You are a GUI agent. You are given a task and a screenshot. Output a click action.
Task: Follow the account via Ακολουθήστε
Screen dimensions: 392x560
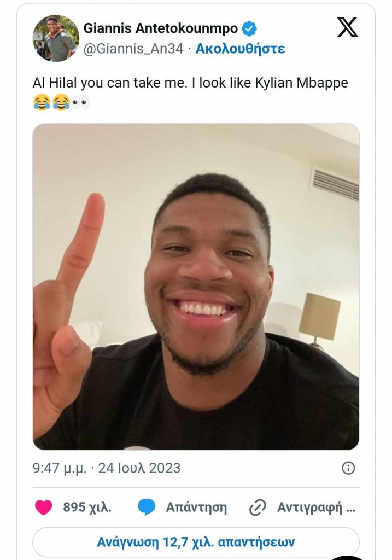[x=240, y=48]
